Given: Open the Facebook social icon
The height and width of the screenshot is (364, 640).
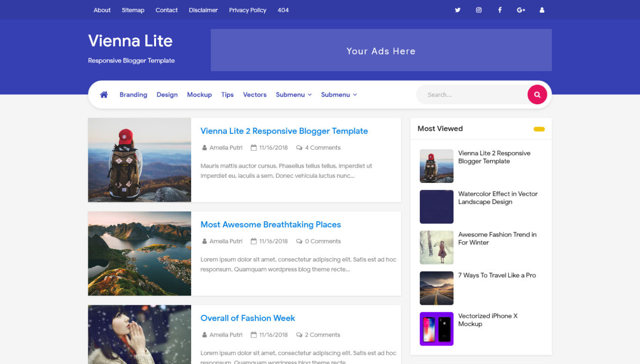Looking at the screenshot, I should point(500,10).
